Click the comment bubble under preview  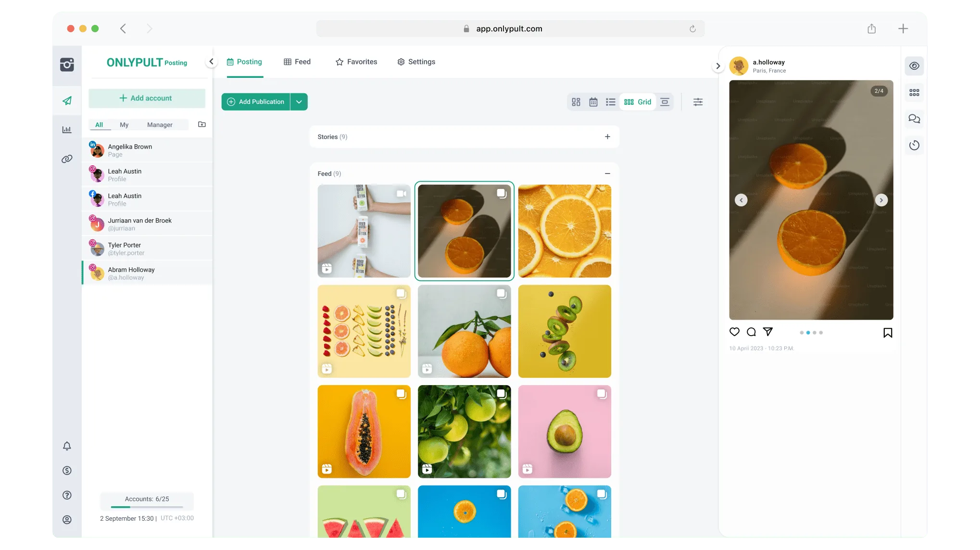pyautogui.click(x=751, y=332)
